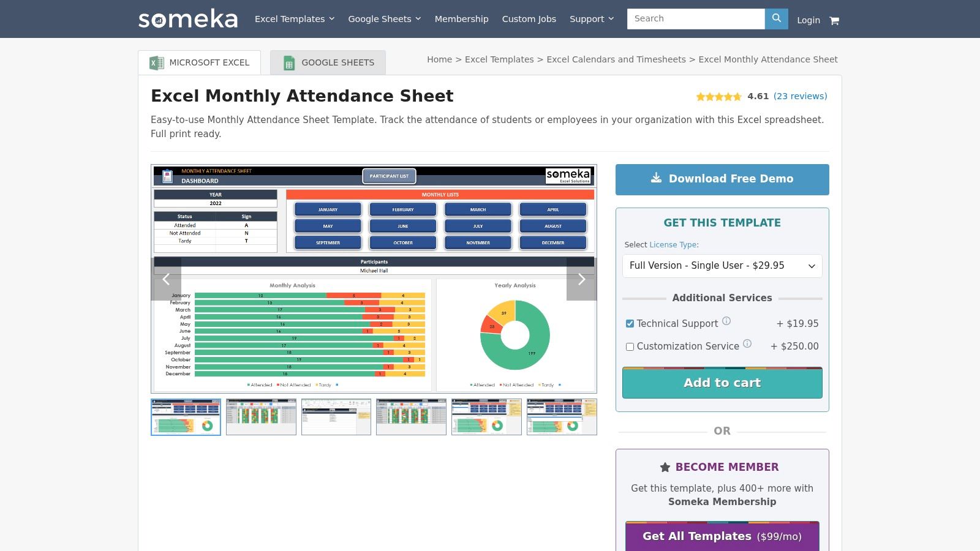This screenshot has width=980, height=551.
Task: Go back using the left carousel arrow
Action: point(166,279)
